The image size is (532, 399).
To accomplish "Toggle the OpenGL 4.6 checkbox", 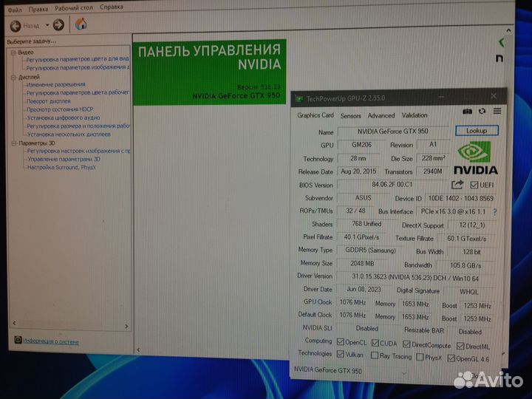I will click(x=451, y=358).
